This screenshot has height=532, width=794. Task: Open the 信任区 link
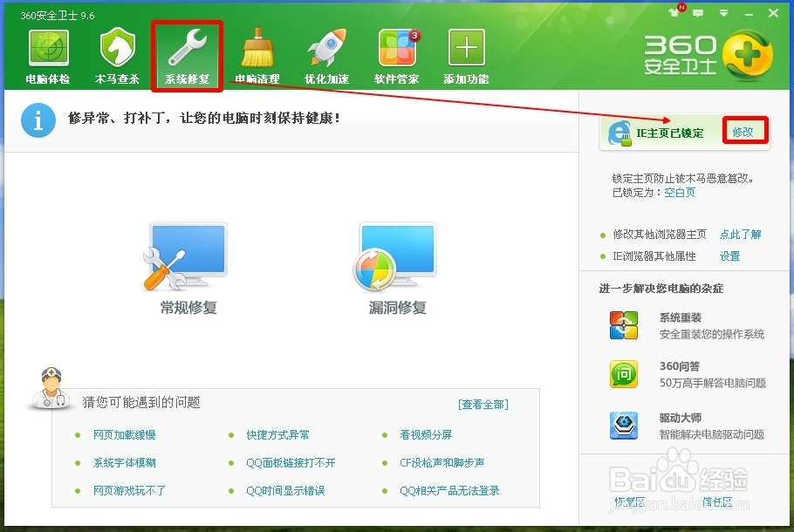pyautogui.click(x=717, y=501)
